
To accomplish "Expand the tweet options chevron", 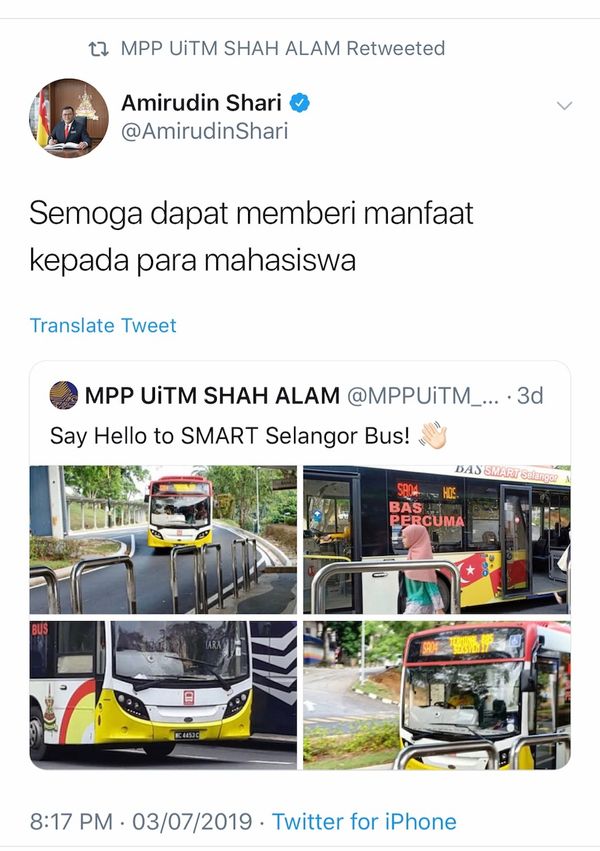I will (x=565, y=105).
